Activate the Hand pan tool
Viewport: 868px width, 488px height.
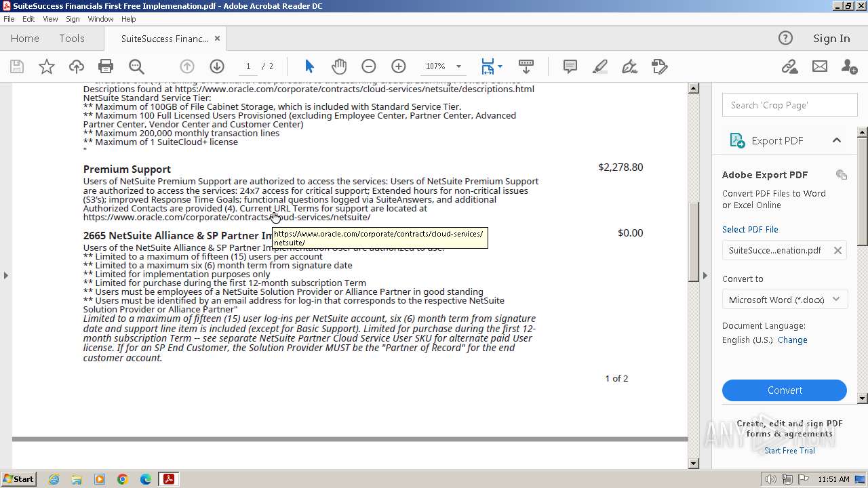339,66
